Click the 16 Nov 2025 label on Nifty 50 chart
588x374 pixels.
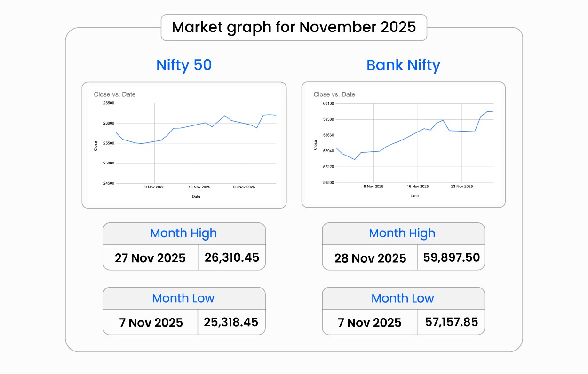(x=199, y=187)
